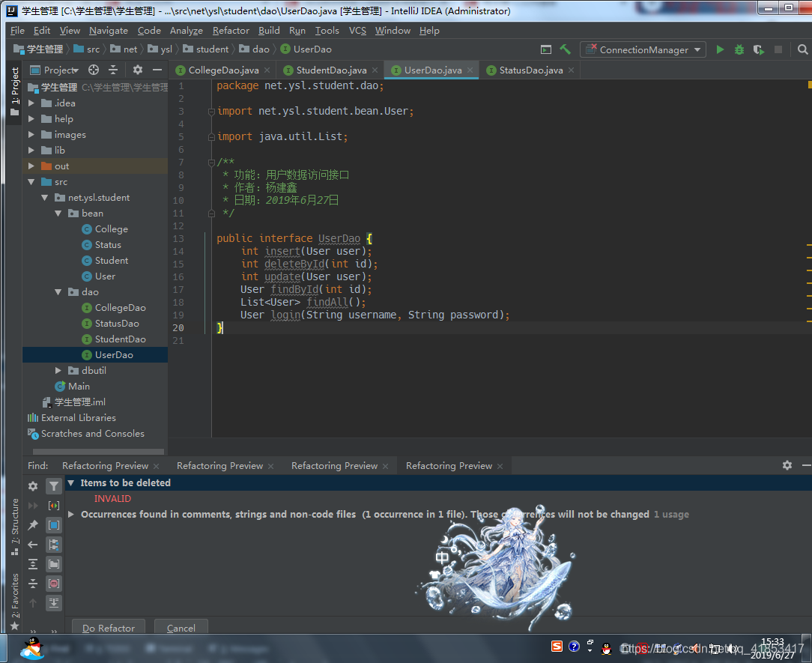
Task: Click External Libraries node
Action: [x=79, y=418]
